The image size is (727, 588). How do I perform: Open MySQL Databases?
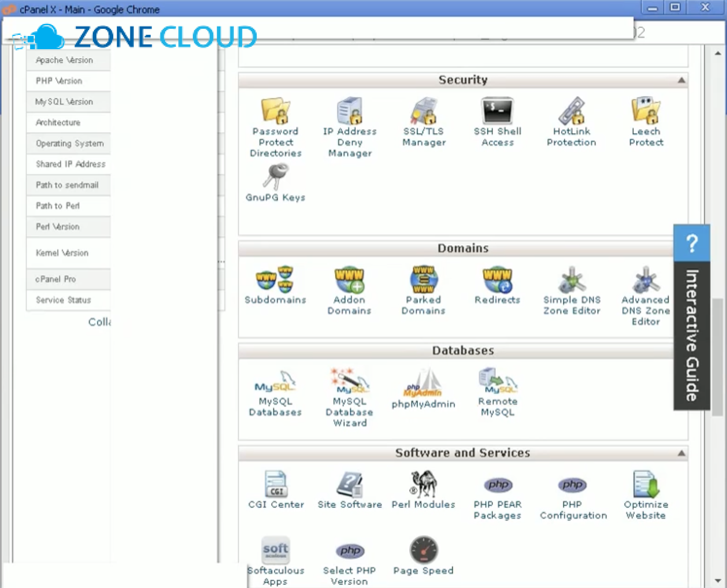point(276,393)
